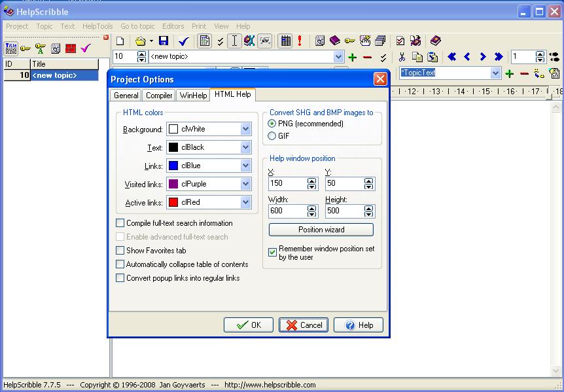Image resolution: width=564 pixels, height=392 pixels.
Task: Click the blue checkmark toolbar icon
Action: coord(184,41)
